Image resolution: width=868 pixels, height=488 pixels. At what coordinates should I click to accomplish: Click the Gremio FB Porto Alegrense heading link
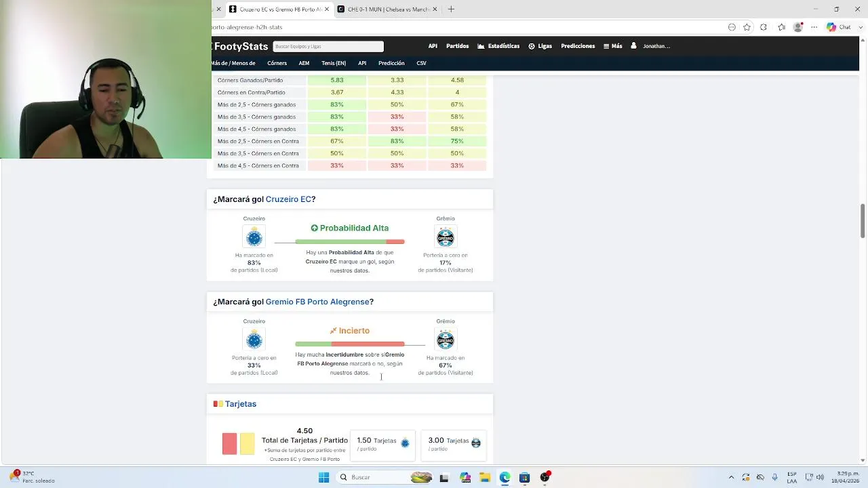(317, 302)
